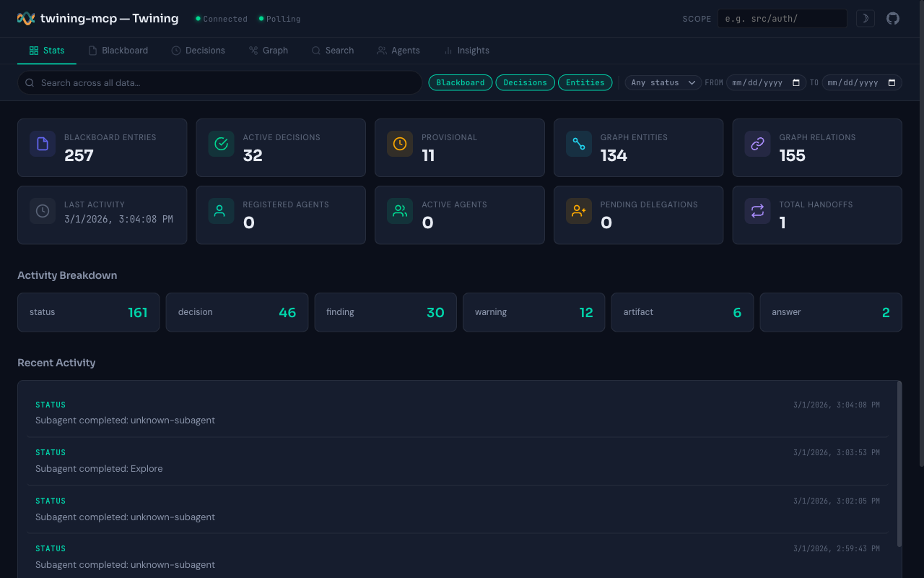
Task: Select the Decisions filter pill
Action: 525,82
